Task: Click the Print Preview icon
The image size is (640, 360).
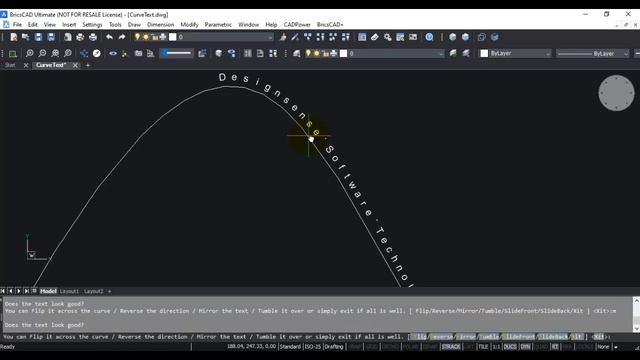Action: tap(68, 37)
